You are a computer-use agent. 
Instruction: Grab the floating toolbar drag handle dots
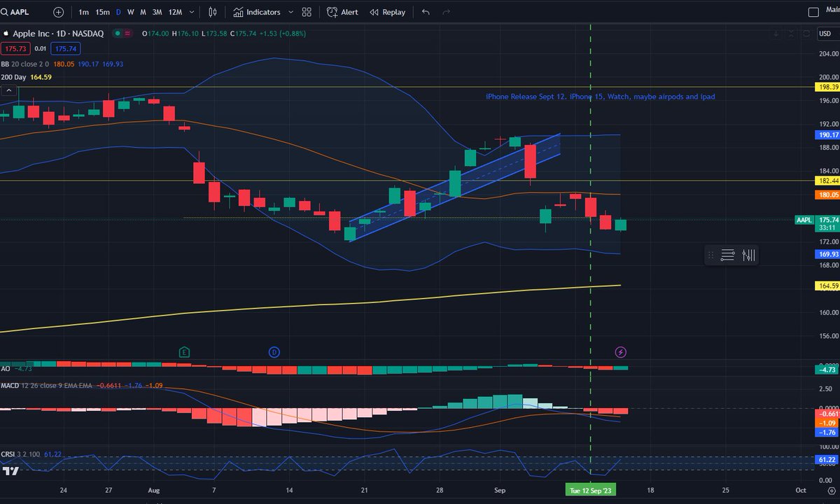coord(710,255)
